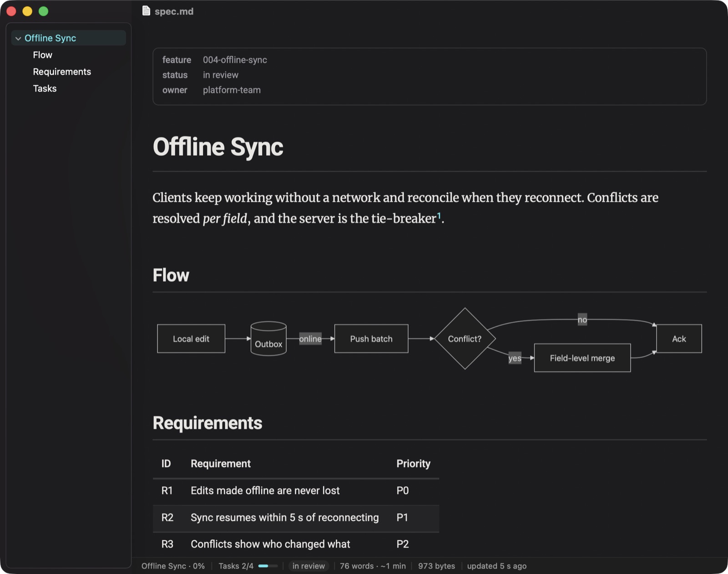
Task: Click the Requirements section heading
Action: tap(207, 423)
